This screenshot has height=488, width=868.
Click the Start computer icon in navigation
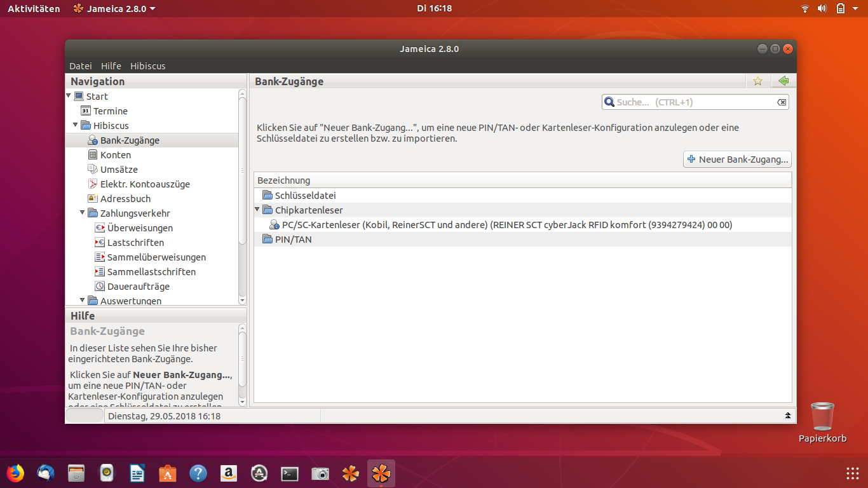[x=79, y=97]
